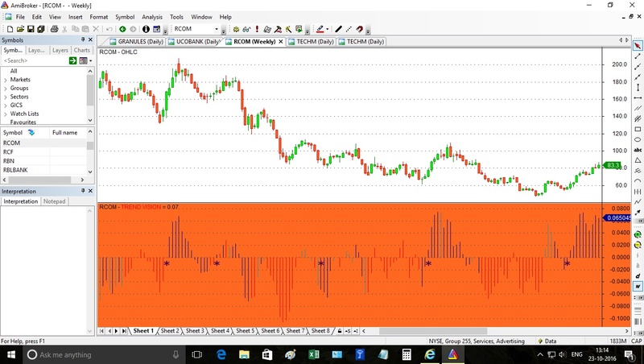Viewport: 644px width, 364px height.
Task: Close the Interpretation panel
Action: pyautogui.click(x=90, y=191)
